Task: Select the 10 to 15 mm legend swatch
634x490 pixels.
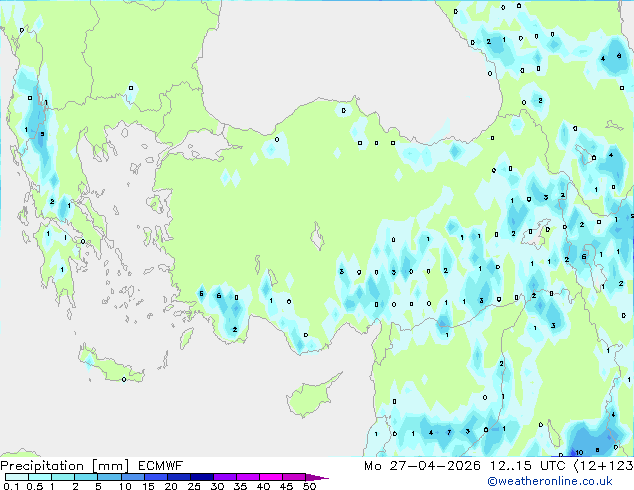Action: click(133, 477)
